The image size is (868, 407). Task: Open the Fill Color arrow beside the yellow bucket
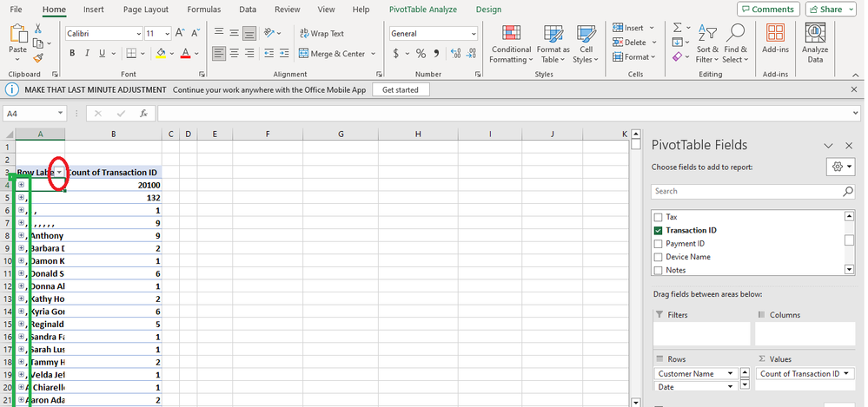coord(172,54)
